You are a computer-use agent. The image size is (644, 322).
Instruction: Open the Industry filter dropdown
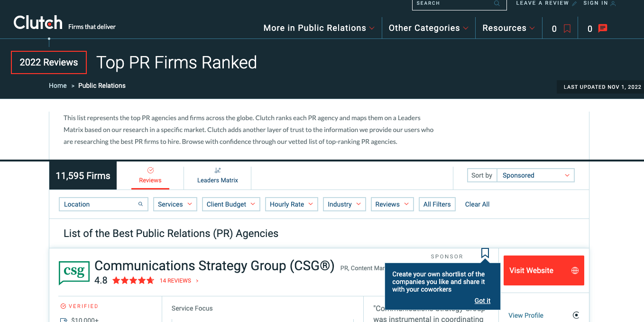click(344, 204)
